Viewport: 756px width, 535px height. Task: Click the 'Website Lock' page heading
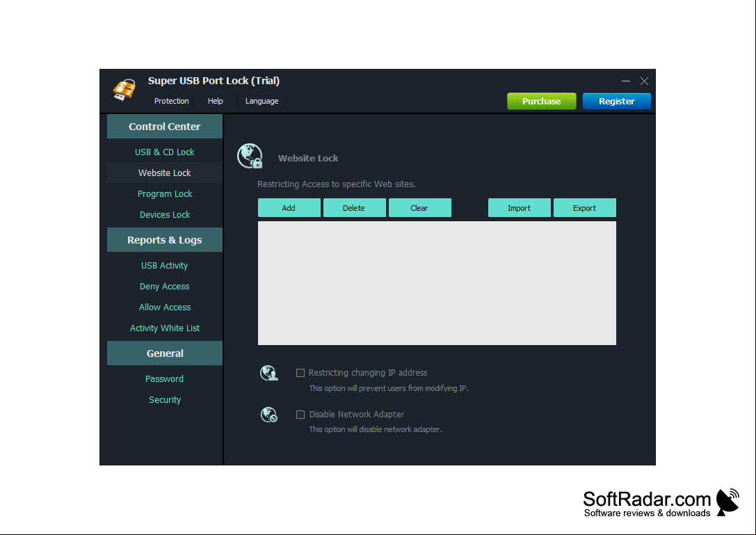(308, 158)
